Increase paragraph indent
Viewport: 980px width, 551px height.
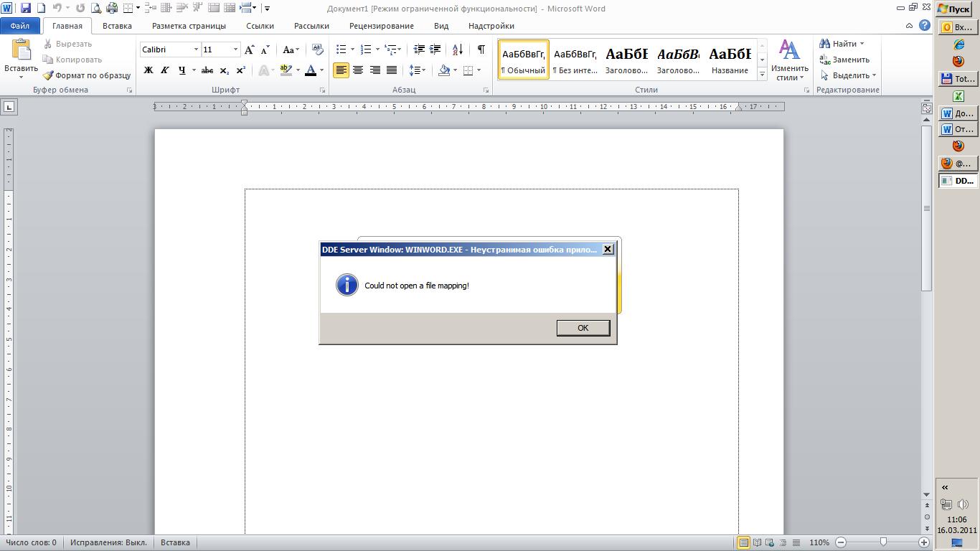[x=435, y=50]
